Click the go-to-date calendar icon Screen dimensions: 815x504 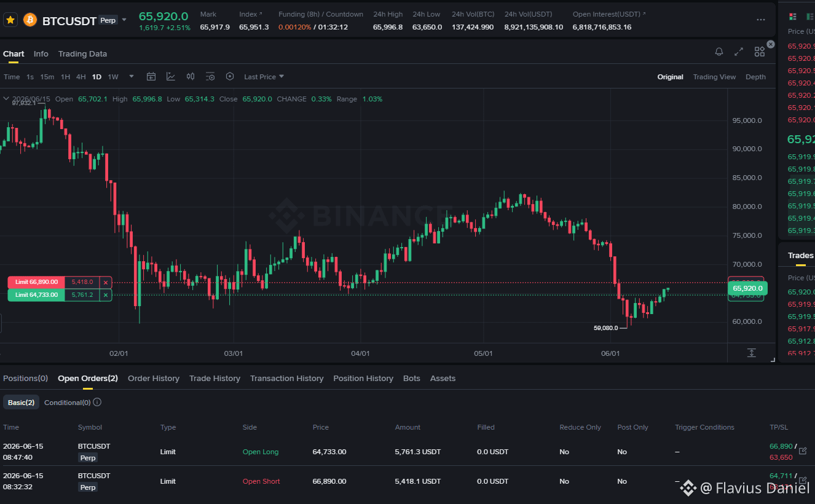(151, 77)
